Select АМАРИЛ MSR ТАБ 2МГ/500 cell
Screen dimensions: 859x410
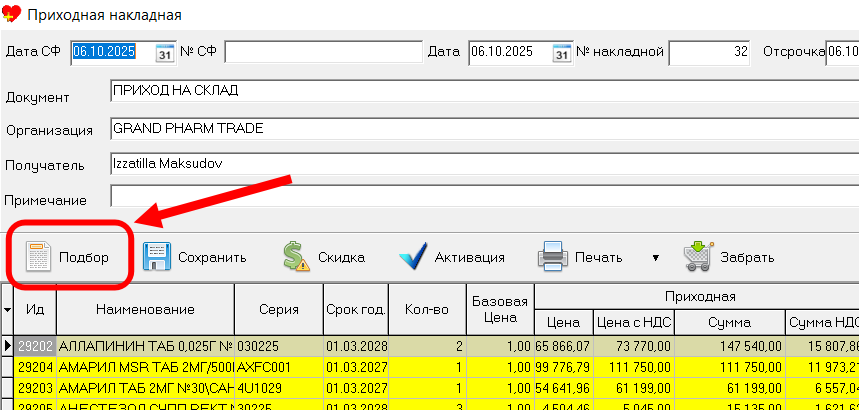click(145, 367)
